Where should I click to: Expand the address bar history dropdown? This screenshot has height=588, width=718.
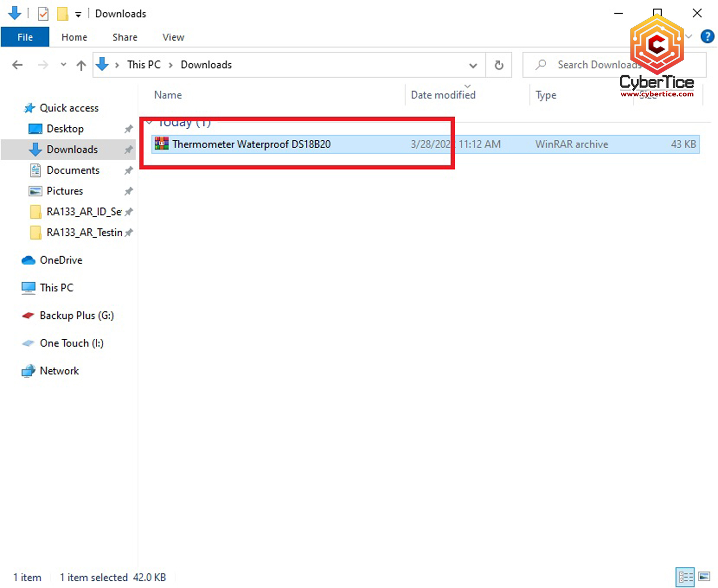473,65
